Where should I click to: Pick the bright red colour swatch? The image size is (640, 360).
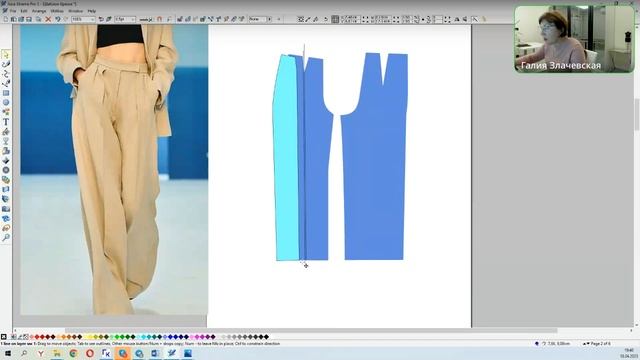point(37,337)
